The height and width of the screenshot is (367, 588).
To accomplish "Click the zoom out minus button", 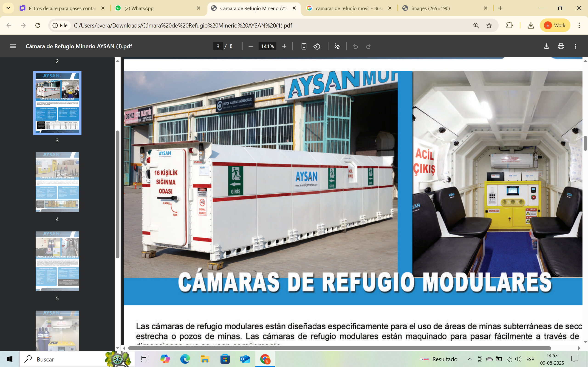I will click(251, 46).
